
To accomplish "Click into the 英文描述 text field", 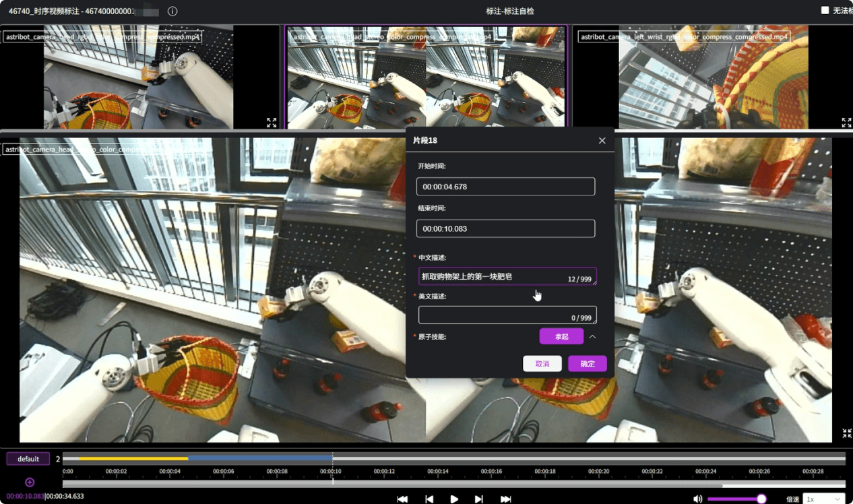I will [x=507, y=315].
